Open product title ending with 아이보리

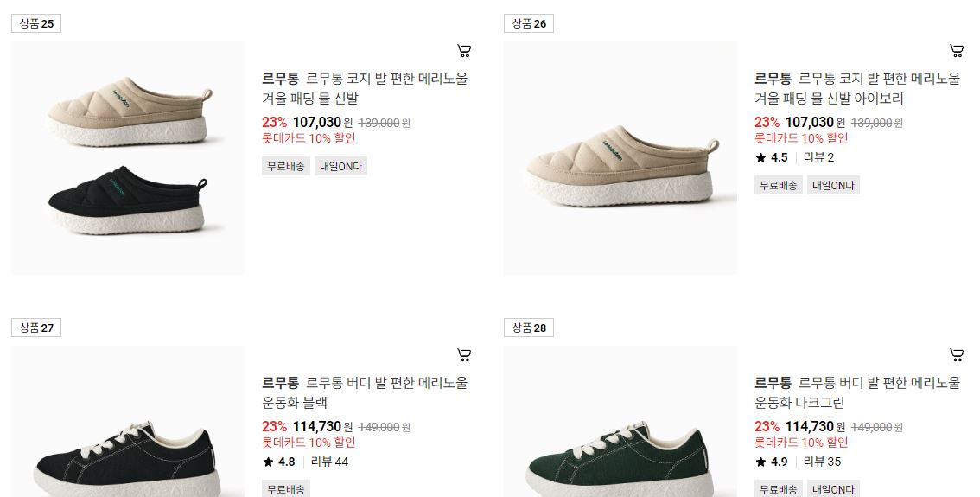(x=857, y=88)
